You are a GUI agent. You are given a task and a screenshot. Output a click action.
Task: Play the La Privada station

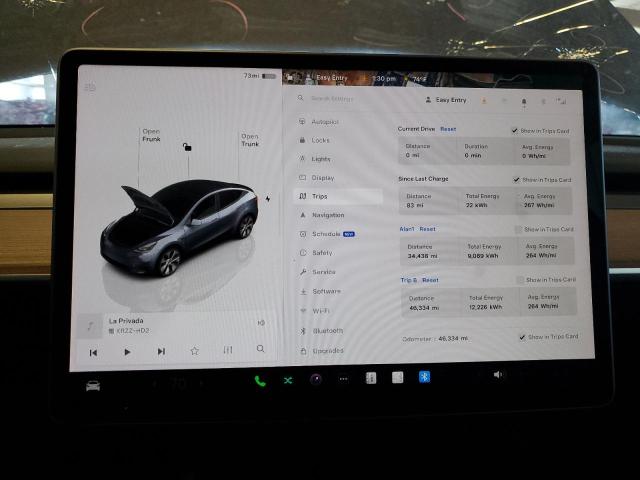tap(127, 352)
